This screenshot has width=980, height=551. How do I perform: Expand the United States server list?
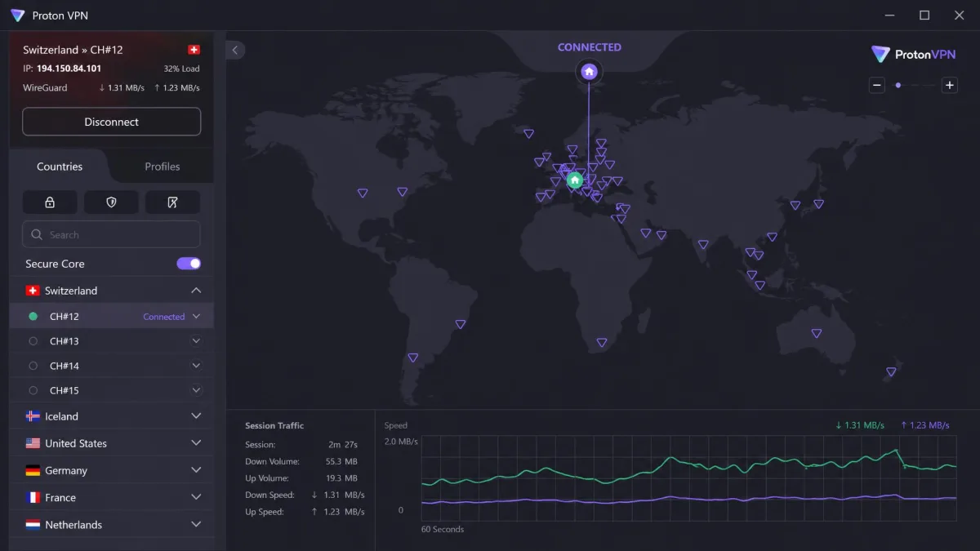pos(196,443)
